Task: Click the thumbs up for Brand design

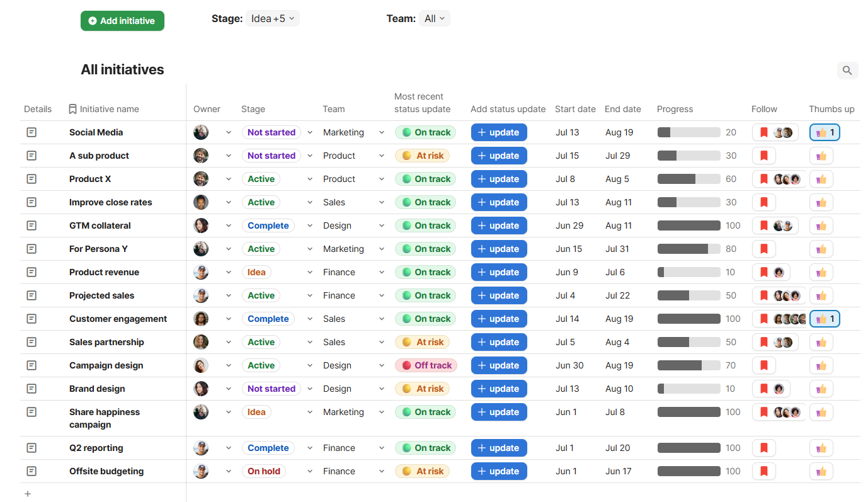Action: coord(821,388)
